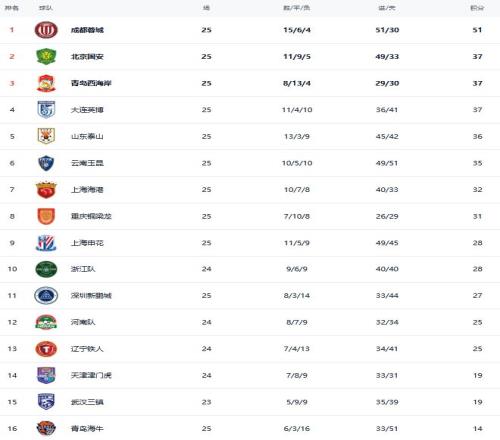Click 武汉三镇 team name
The height and width of the screenshot is (440, 500).
(x=87, y=402)
